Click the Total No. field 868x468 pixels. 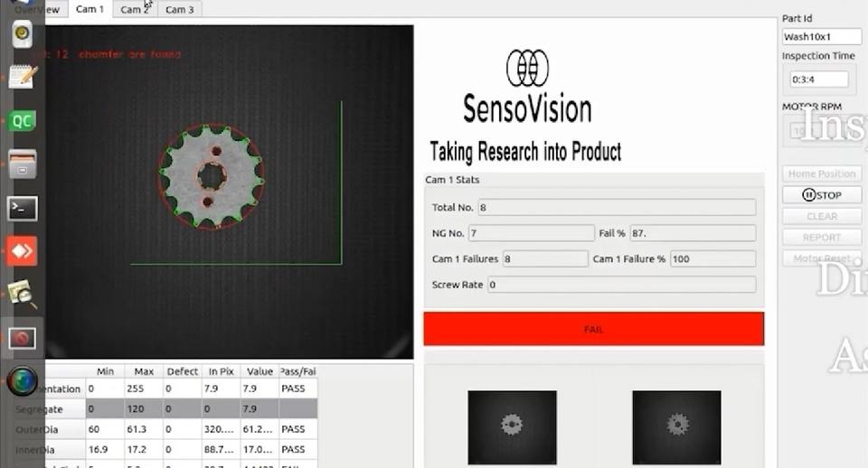[x=617, y=208]
